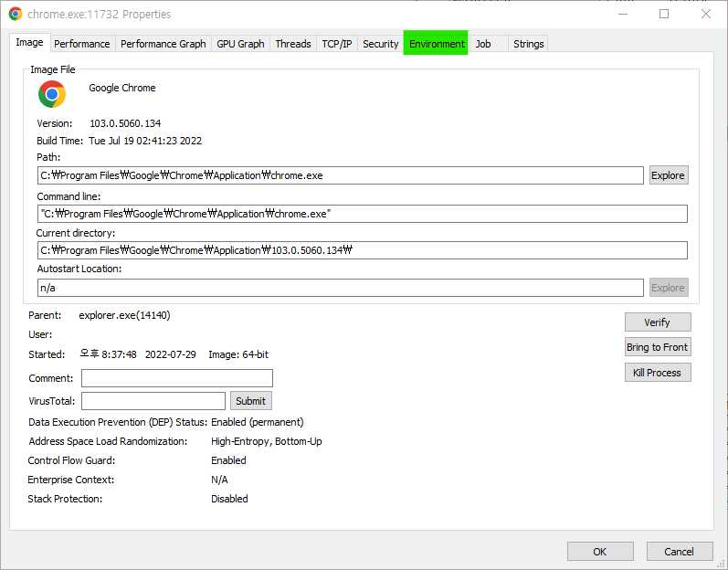Click the Chrome icon in the title bar
728x570 pixels.
(16, 14)
